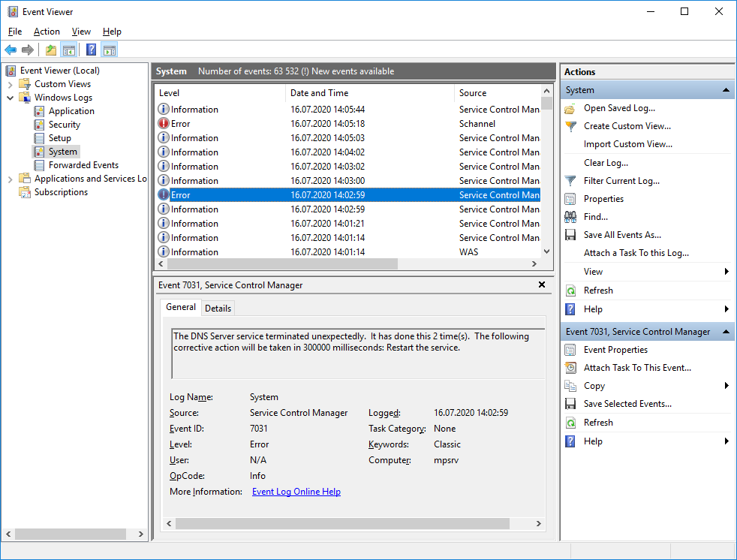Toggle the Show/Hide Action Pane toolbar icon
This screenshot has height=560, width=737.
pos(110,50)
